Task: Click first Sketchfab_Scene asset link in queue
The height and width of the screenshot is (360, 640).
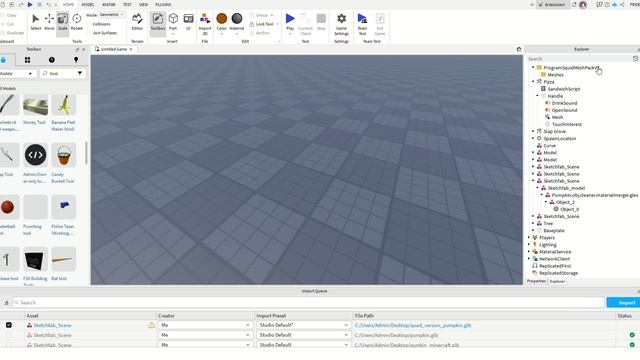Action: (x=52, y=325)
